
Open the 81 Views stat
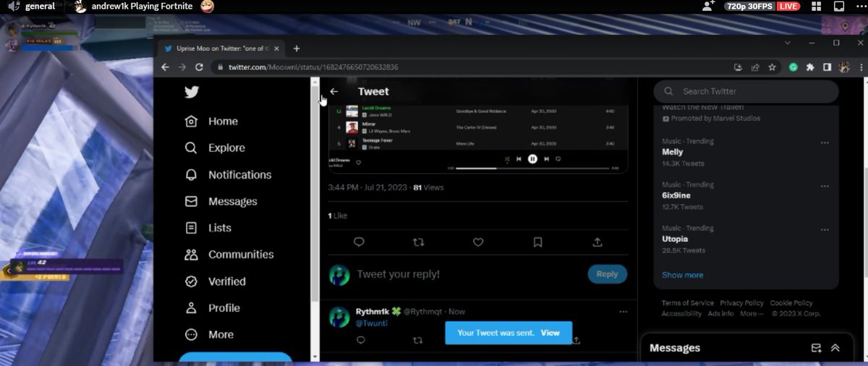click(428, 187)
